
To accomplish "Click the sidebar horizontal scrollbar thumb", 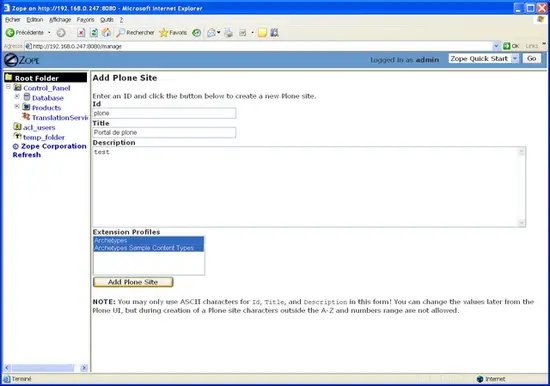I will [43, 368].
